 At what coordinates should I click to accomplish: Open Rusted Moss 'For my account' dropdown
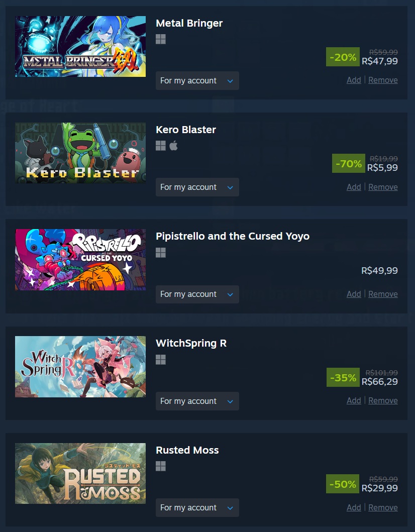pyautogui.click(x=197, y=507)
